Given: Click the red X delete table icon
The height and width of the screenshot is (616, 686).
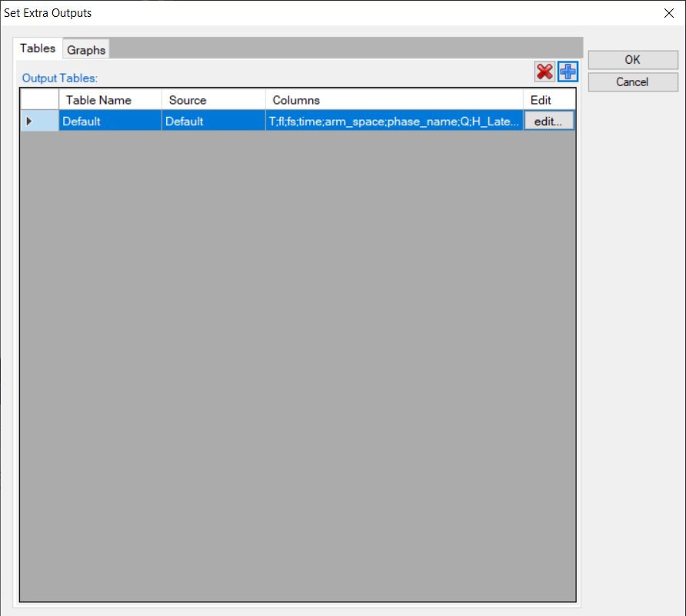Looking at the screenshot, I should (x=544, y=72).
